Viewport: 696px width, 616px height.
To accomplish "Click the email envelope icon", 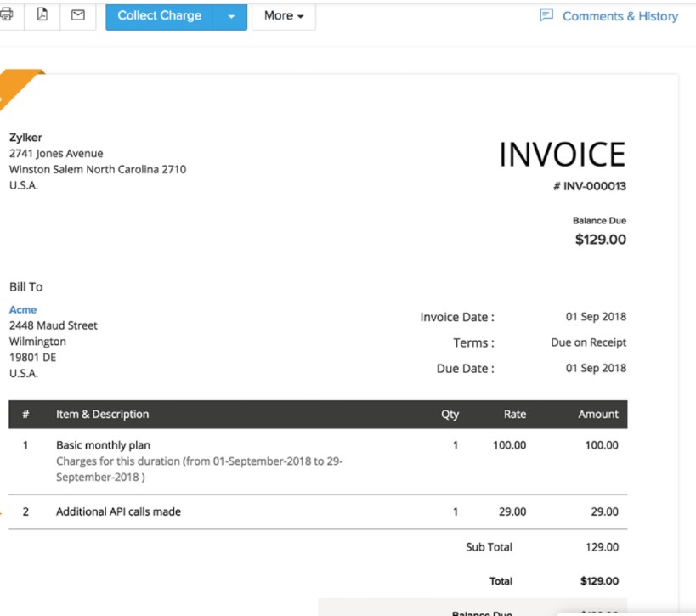I will click(77, 15).
